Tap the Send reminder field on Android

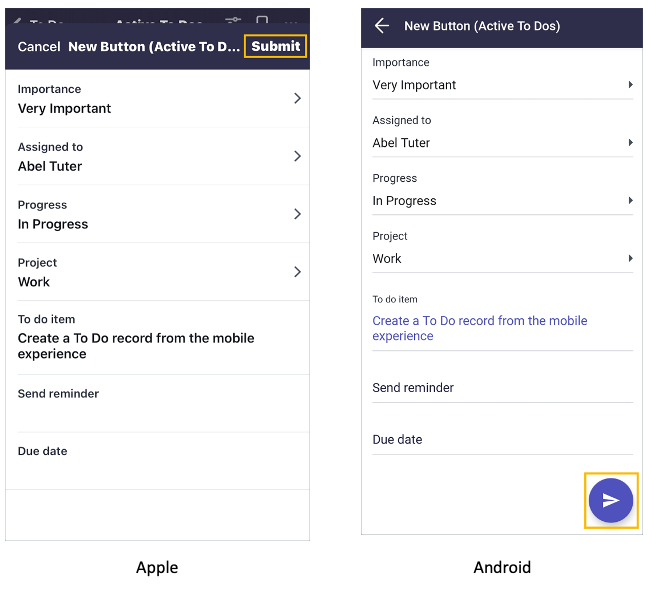[x=502, y=388]
